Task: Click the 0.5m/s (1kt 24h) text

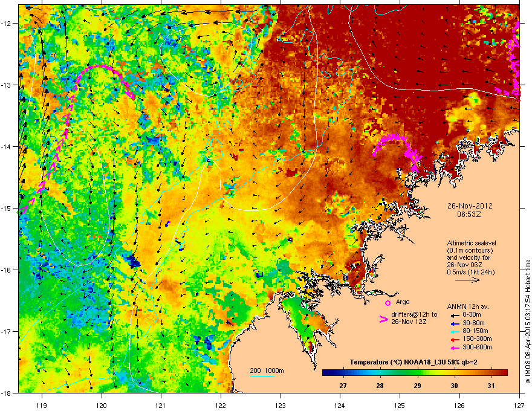Action: point(470,273)
